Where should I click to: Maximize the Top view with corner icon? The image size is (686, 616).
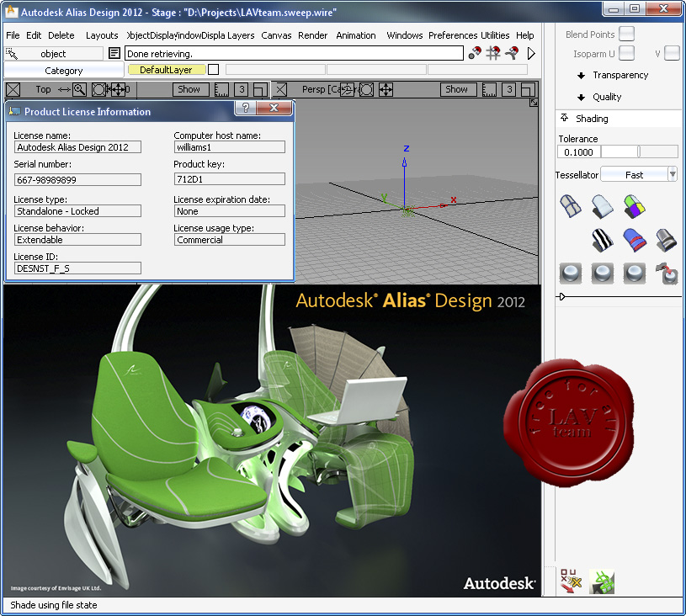tap(260, 90)
